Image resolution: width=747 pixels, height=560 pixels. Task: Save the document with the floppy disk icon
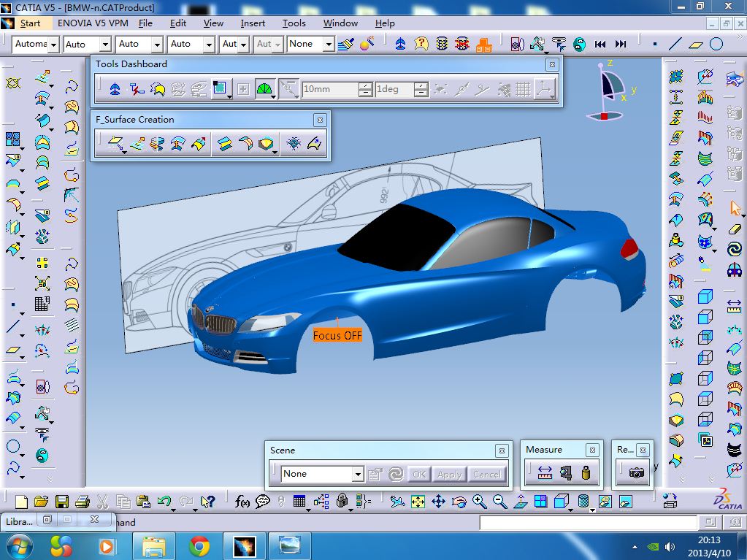coord(62,502)
